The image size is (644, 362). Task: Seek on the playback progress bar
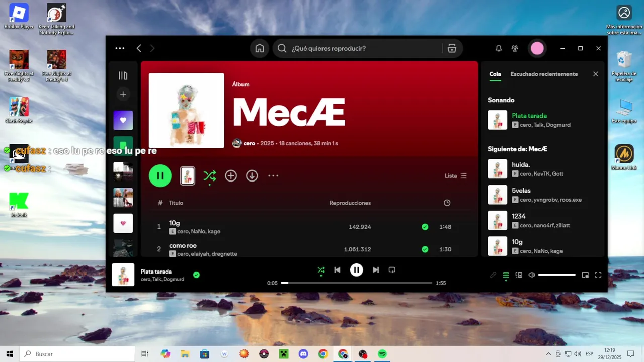(357, 283)
